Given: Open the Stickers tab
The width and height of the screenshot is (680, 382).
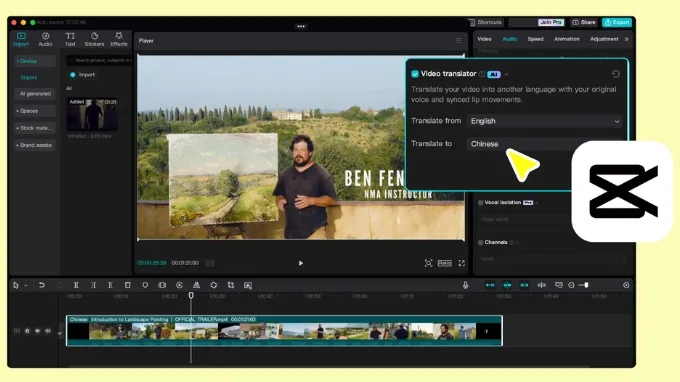Looking at the screenshot, I should pyautogui.click(x=94, y=39).
